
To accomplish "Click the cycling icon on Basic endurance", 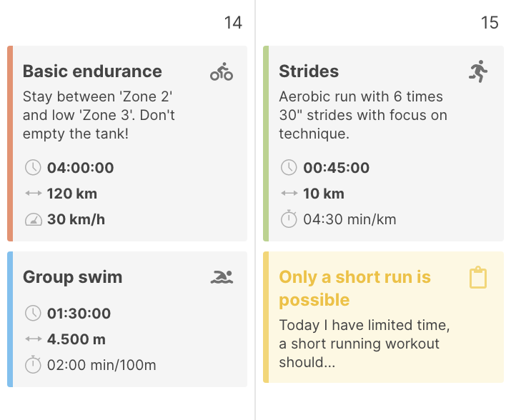I will [x=222, y=71].
